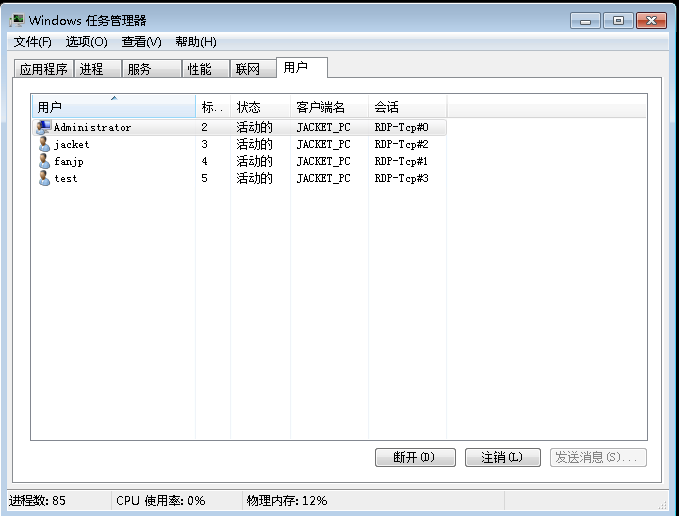This screenshot has width=679, height=516.
Task: Sort by the 会话 column header
Action: [x=407, y=106]
